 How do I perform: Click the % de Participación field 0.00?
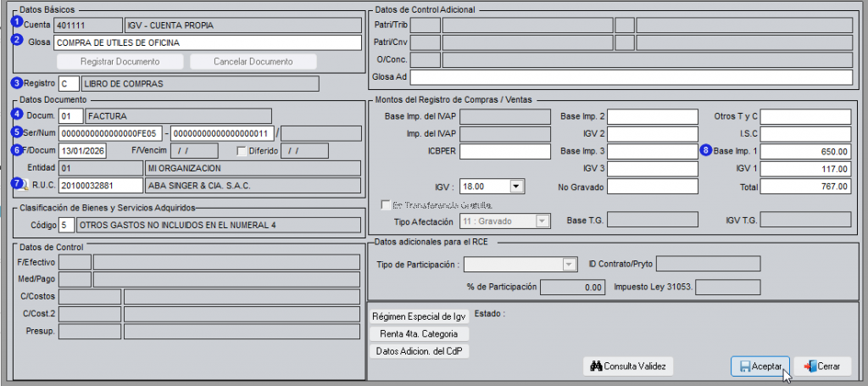pyautogui.click(x=571, y=288)
